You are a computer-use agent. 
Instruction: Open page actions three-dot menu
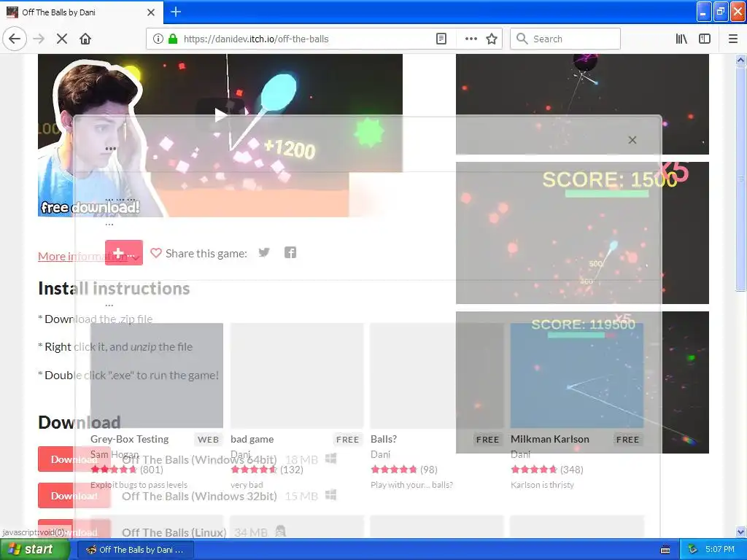tap(471, 39)
